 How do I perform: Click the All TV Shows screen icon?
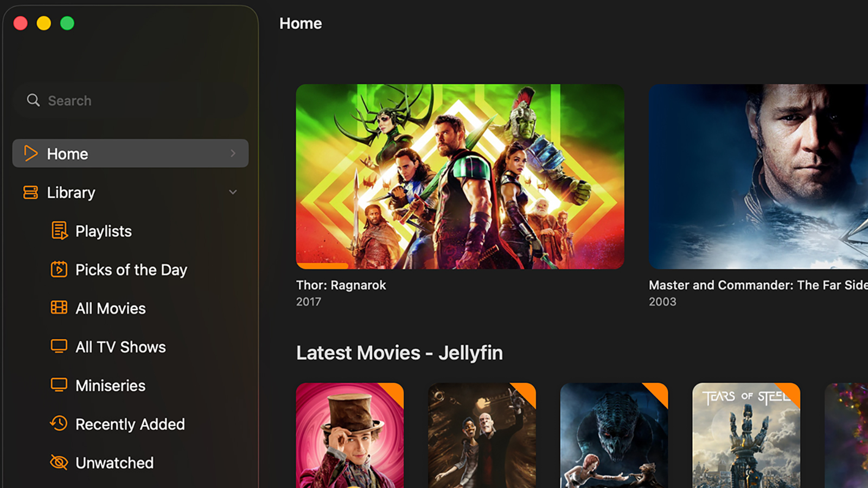coord(59,346)
